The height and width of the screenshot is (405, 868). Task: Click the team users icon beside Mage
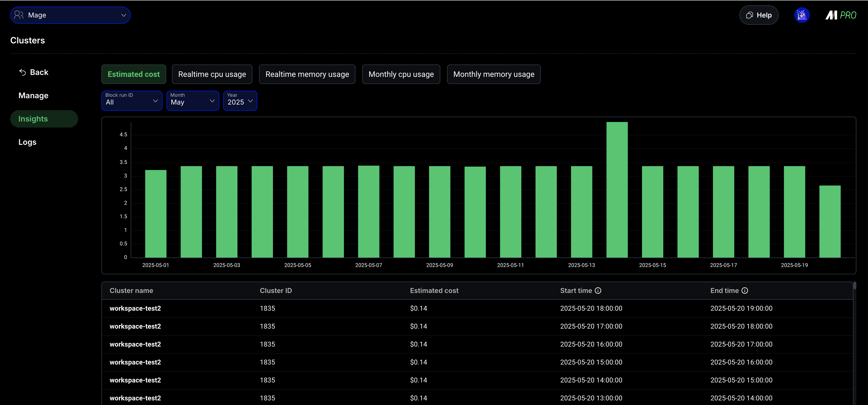19,15
